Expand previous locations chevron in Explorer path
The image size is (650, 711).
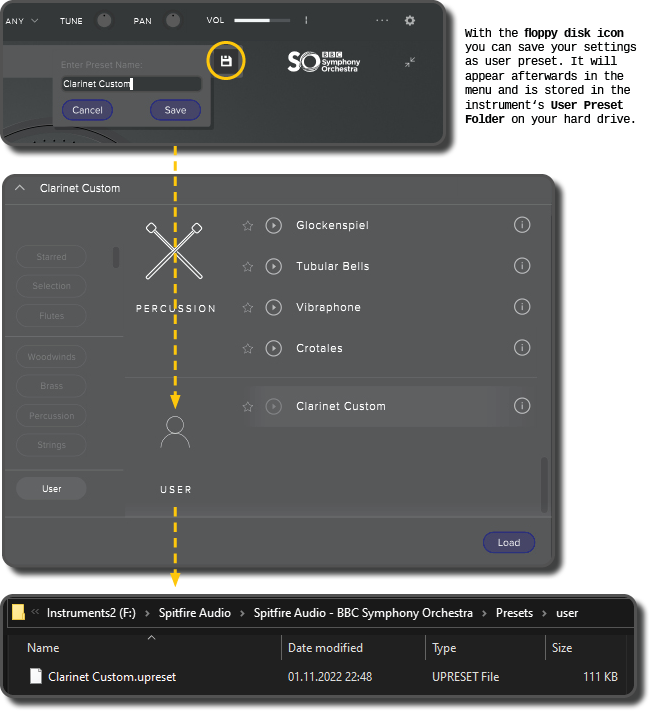[x=35, y=612]
